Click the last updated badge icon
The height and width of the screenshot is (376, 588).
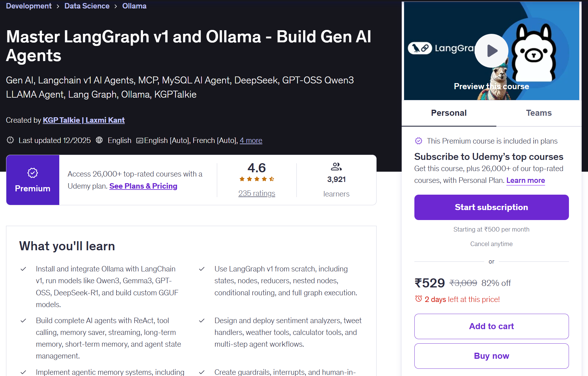point(11,140)
